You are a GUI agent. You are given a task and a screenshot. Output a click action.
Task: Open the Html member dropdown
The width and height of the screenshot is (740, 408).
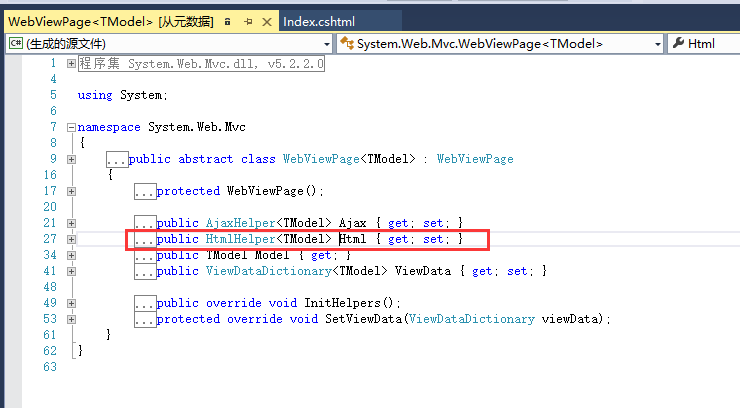coord(704,44)
